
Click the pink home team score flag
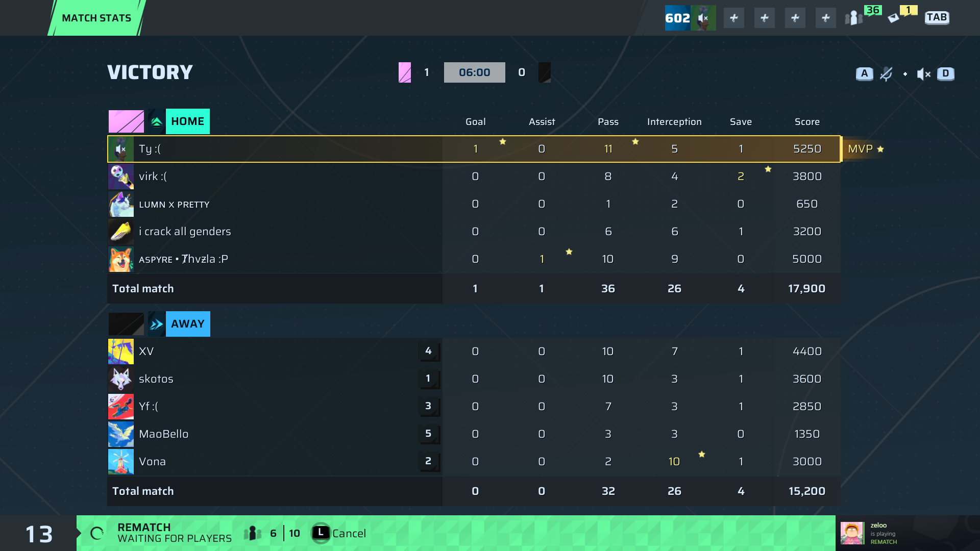(405, 72)
